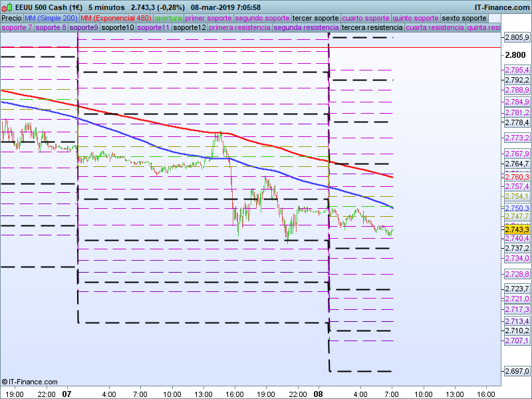Click the 2.710,2 price level label
This screenshot has width=532, height=399.
(x=517, y=331)
